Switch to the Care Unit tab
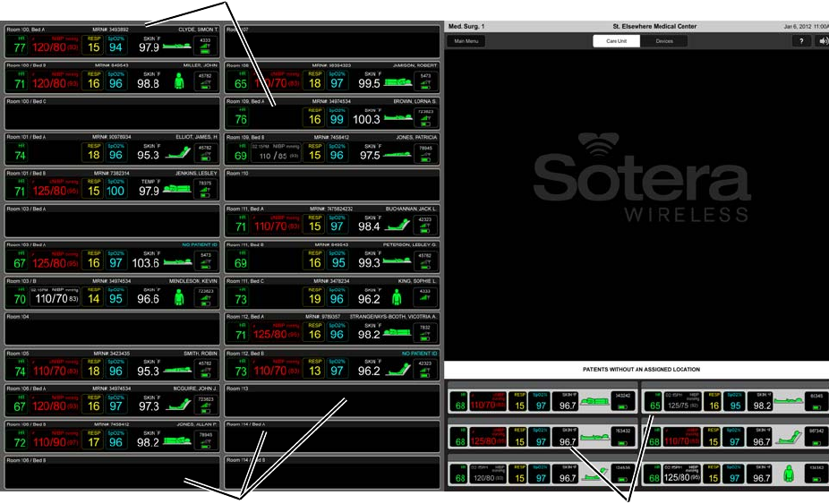This screenshot has height=504, width=829. (x=616, y=41)
